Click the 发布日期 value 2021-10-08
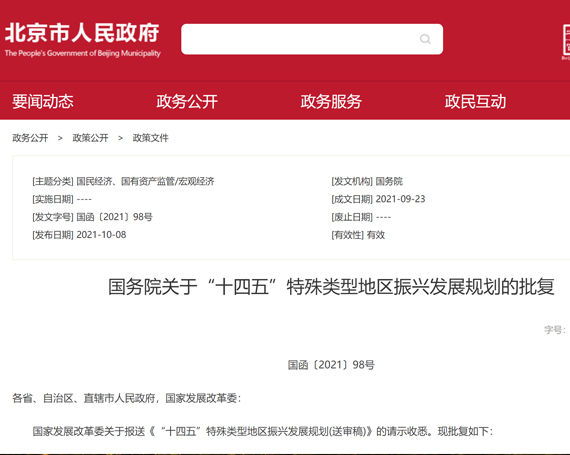 coord(101,235)
